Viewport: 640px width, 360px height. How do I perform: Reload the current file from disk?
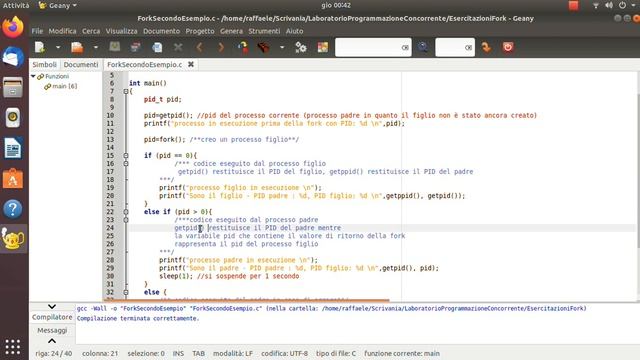point(157,47)
